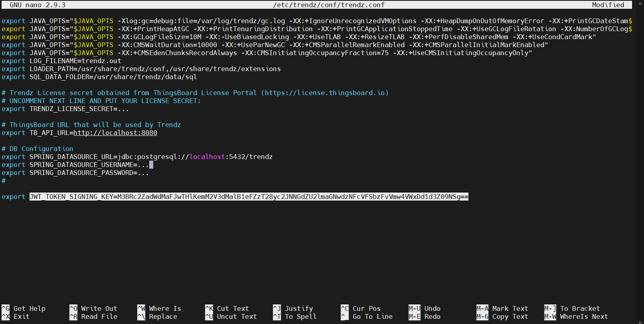Select the ^O Write Out shortcut

click(x=94, y=308)
